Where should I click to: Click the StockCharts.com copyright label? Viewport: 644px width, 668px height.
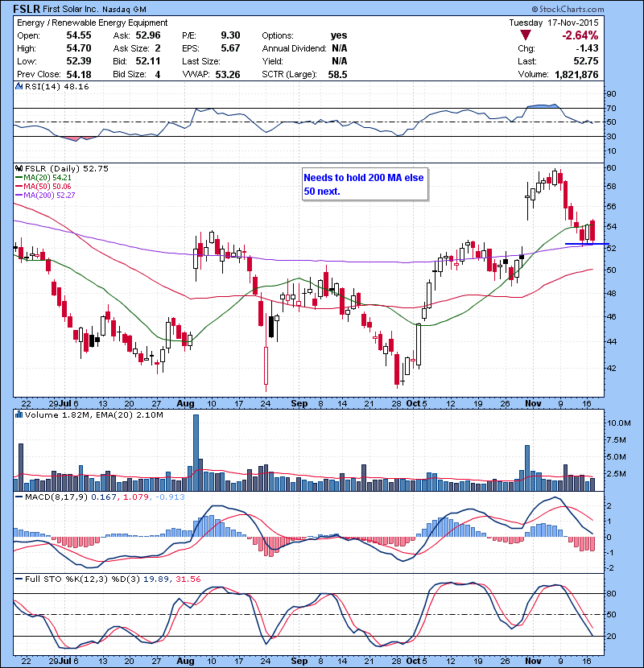pos(568,9)
